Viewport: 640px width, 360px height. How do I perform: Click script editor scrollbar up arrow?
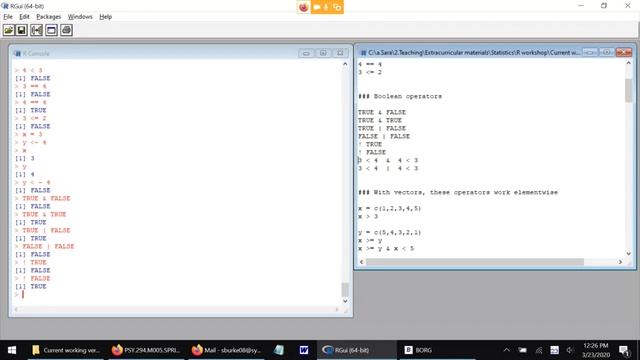click(x=629, y=63)
